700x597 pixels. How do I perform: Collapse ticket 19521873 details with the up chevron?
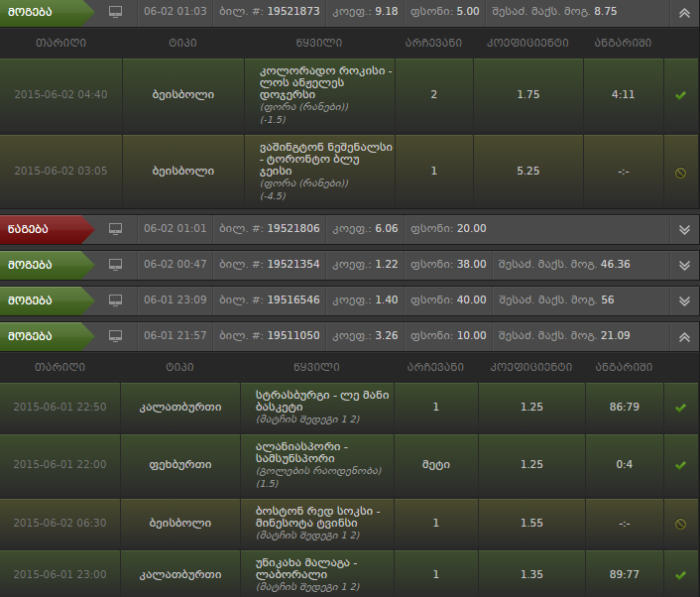click(x=684, y=13)
